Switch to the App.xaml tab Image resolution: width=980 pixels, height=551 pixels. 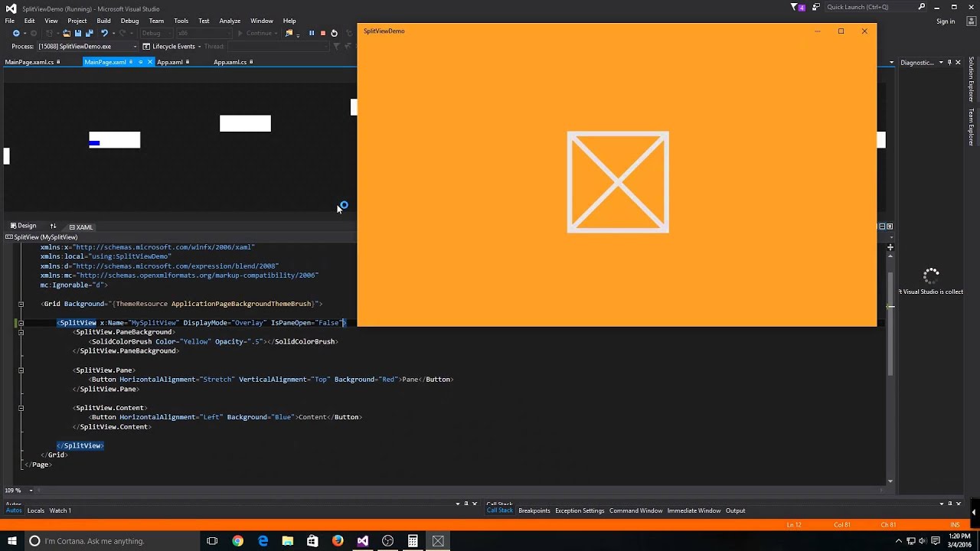tap(170, 62)
